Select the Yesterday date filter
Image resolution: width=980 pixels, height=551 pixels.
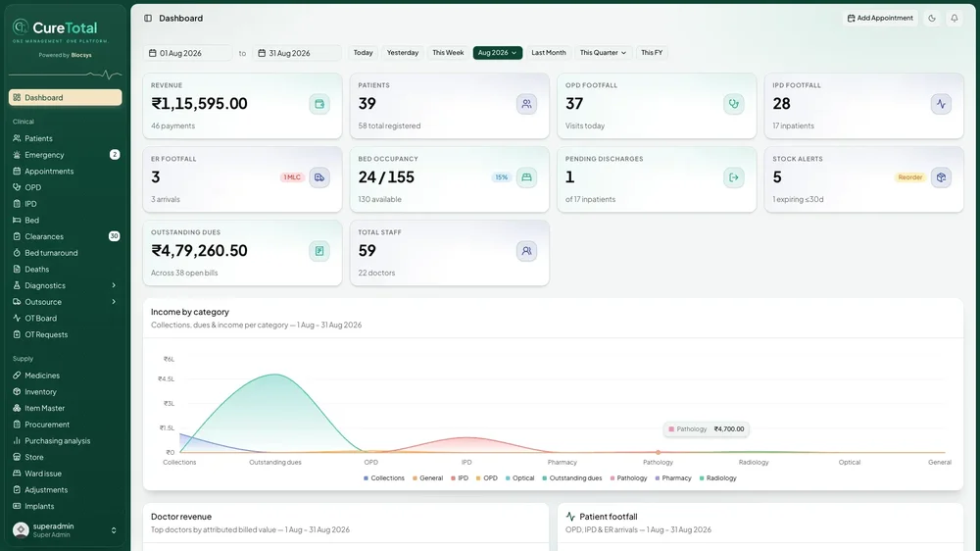coord(403,53)
